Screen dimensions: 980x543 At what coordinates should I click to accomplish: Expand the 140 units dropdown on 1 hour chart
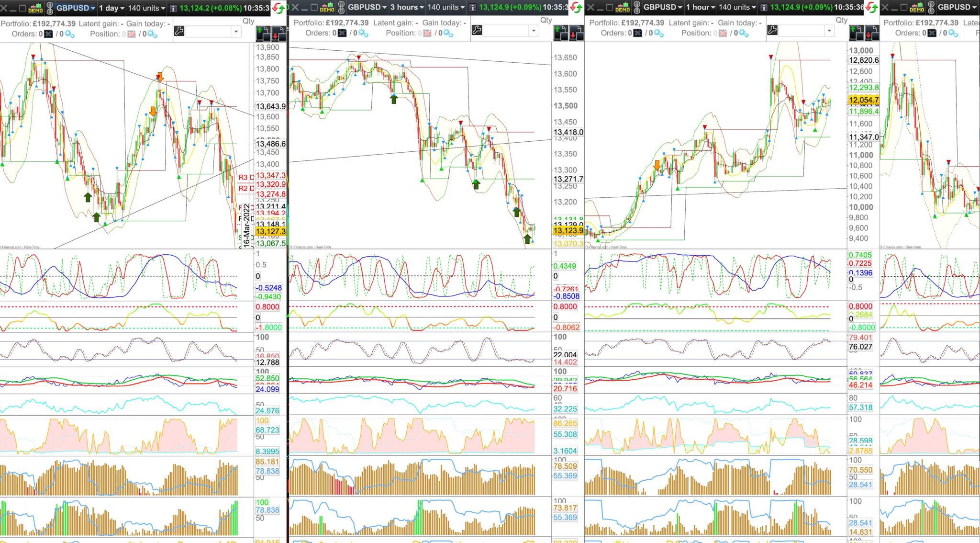tap(737, 7)
